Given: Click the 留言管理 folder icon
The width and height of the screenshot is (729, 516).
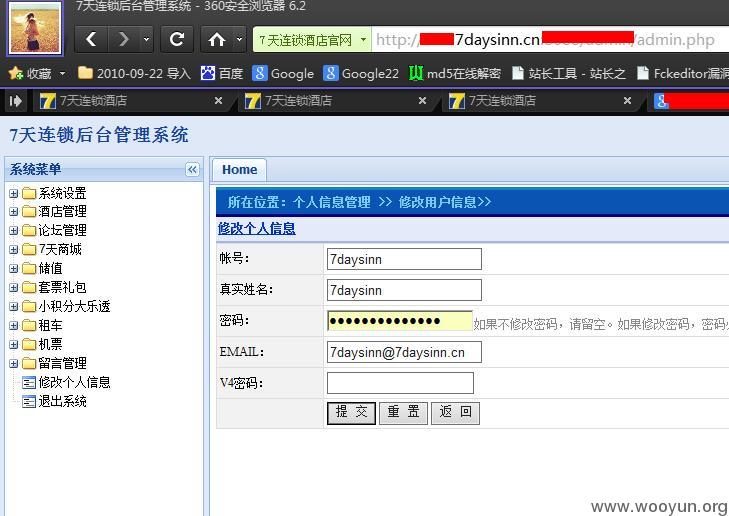Looking at the screenshot, I should tap(29, 364).
